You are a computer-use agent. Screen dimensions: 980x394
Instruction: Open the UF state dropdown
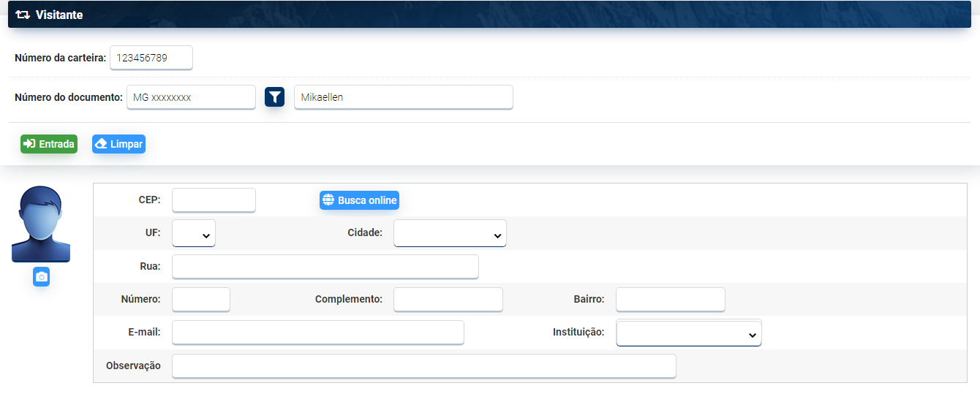194,234
